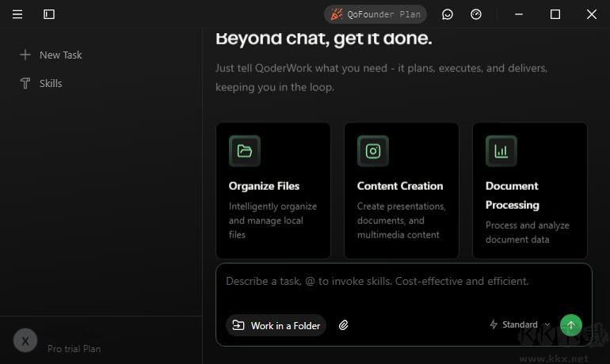Open the Skills sidebar item
Image resolution: width=610 pixels, height=364 pixels.
41,83
